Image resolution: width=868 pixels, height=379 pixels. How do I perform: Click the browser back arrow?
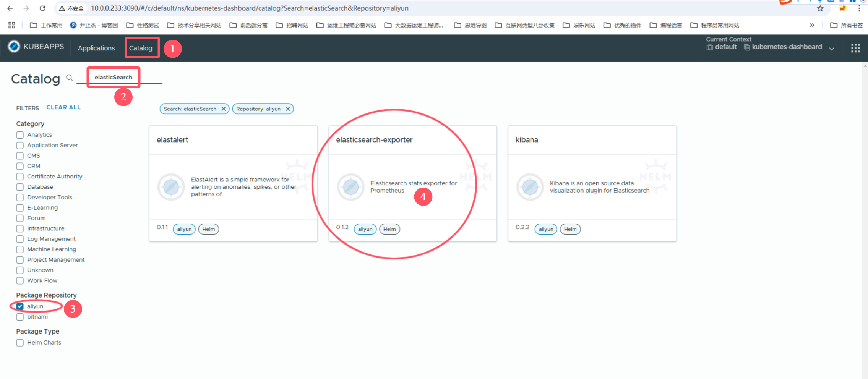10,8
